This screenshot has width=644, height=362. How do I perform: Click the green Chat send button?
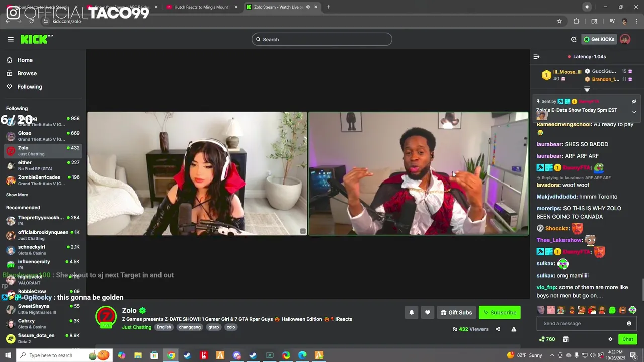(x=628, y=339)
